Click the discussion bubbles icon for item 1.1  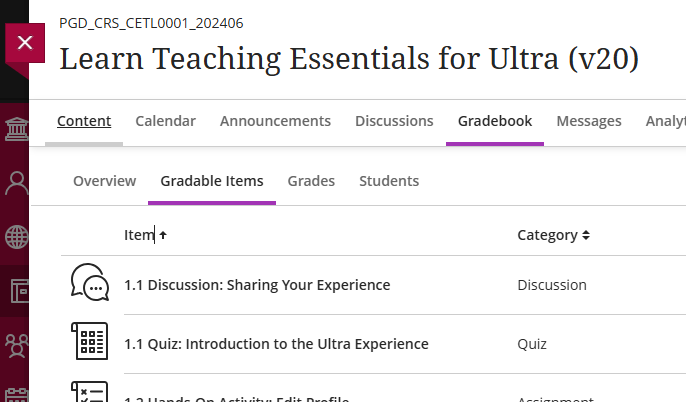tap(90, 282)
